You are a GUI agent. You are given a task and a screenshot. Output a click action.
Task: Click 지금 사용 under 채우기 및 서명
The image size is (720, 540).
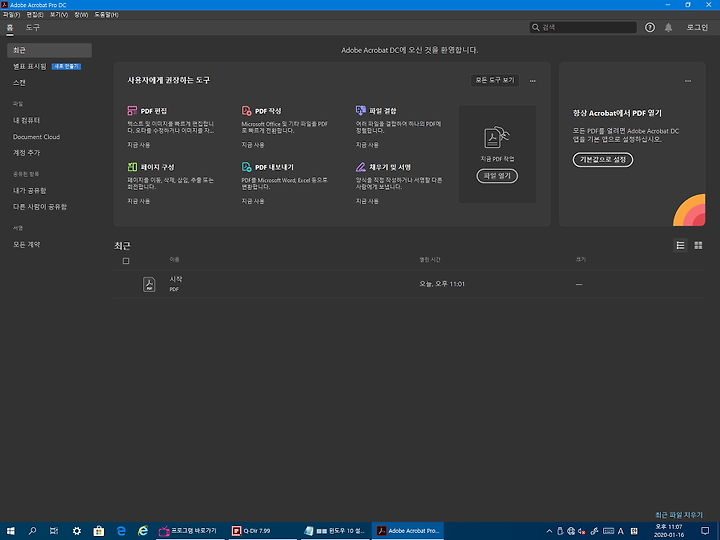[x=367, y=201]
